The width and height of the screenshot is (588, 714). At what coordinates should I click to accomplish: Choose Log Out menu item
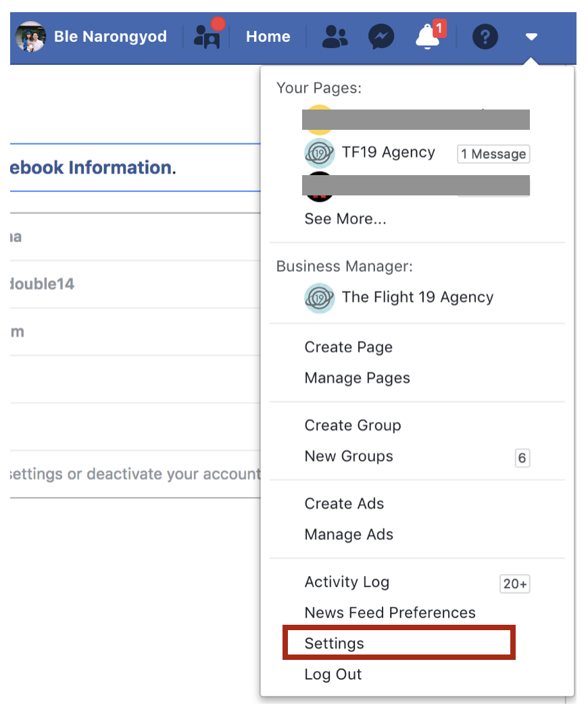[x=333, y=674]
